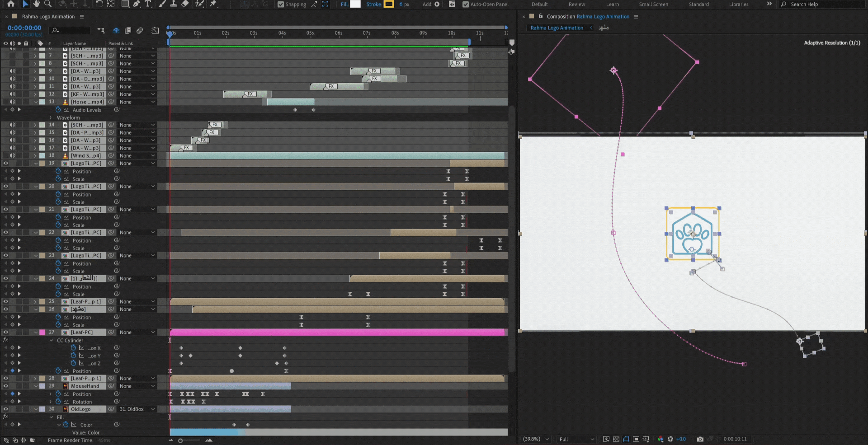Viewport: 868px width, 445px height.
Task: Switch to the Default workspace
Action: (x=539, y=4)
